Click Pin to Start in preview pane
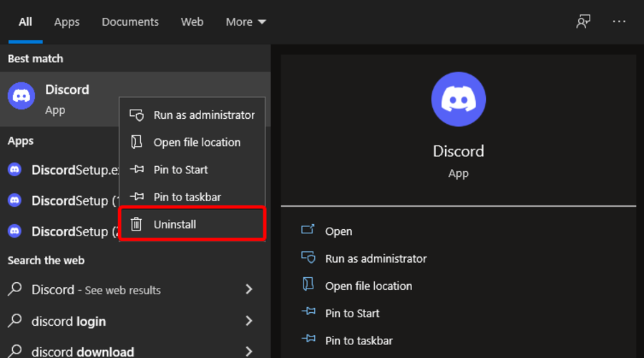Image resolution: width=644 pixels, height=358 pixels. [x=352, y=313]
